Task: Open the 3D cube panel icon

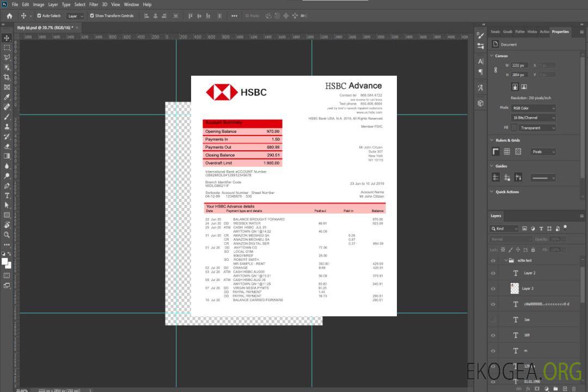Action: (480, 103)
